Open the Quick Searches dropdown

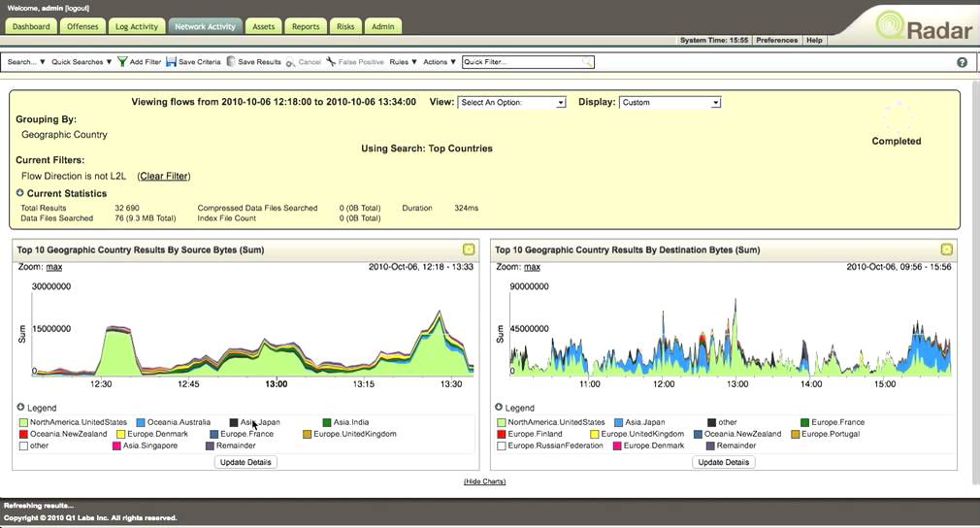click(x=82, y=62)
